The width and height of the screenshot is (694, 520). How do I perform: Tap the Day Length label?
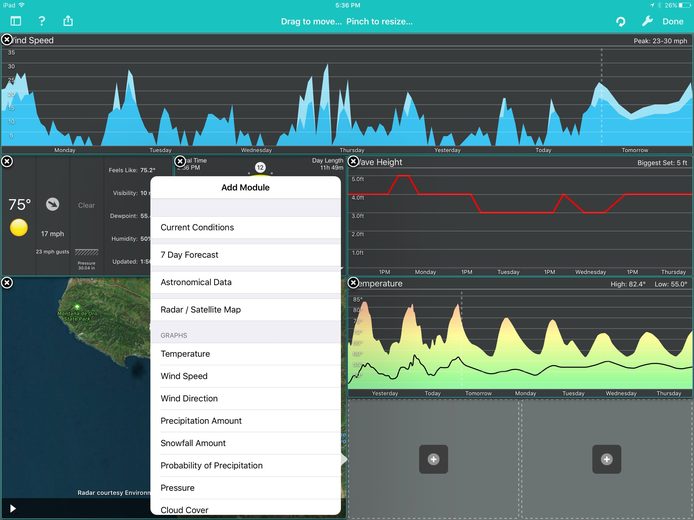point(328,161)
